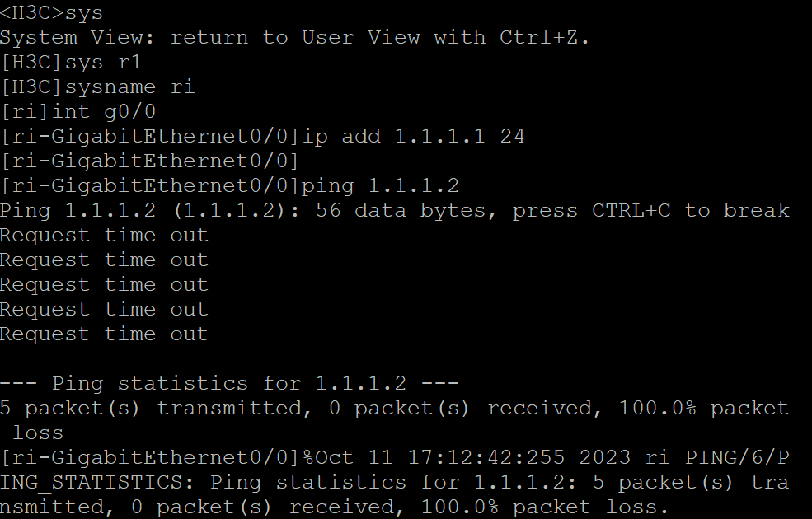This screenshot has height=519, width=812.
Task: Click the "ping 1.1.1.2" command text
Action: point(380,186)
